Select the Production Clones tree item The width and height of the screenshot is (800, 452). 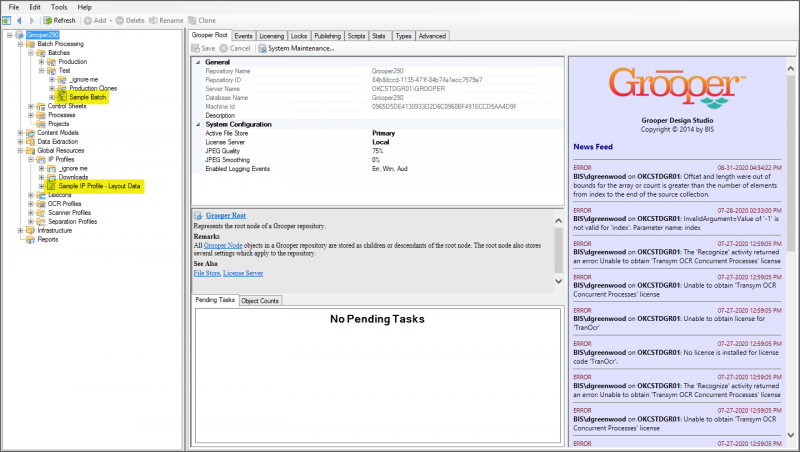tap(93, 88)
